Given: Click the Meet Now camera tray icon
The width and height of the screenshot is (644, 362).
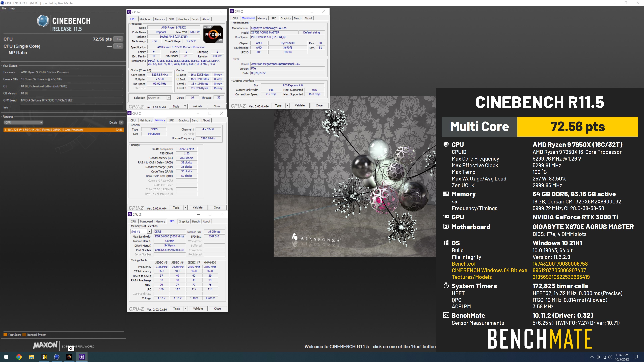Looking at the screenshot, I should pyautogui.click(x=598, y=357).
